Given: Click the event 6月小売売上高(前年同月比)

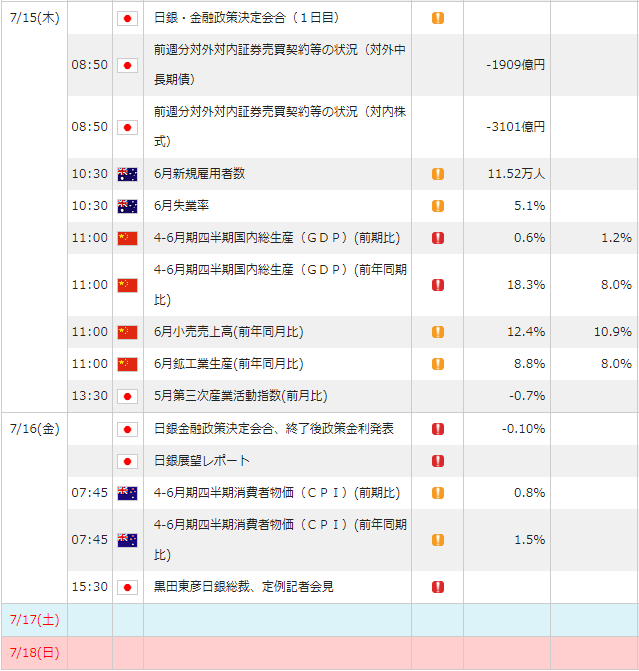Looking at the screenshot, I should point(229,332).
